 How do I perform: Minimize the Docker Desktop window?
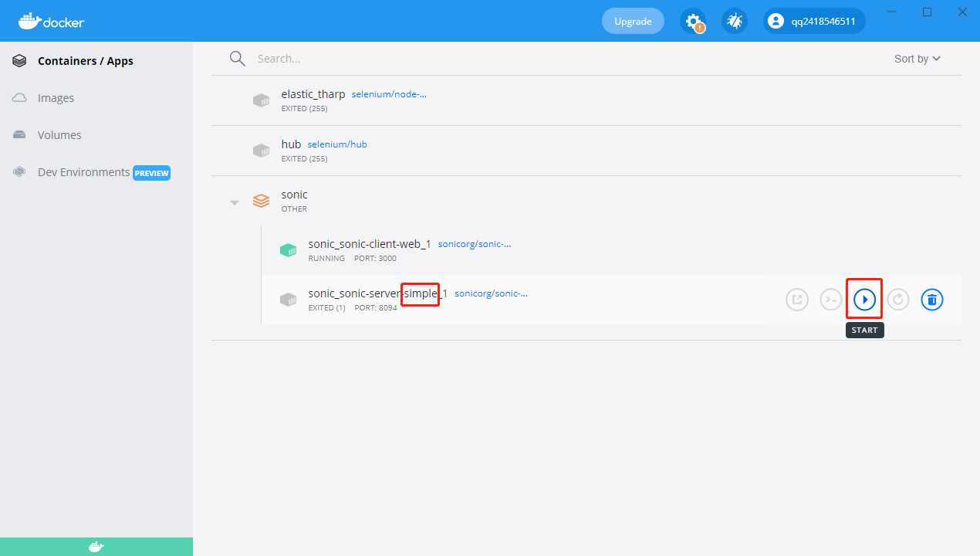tap(892, 12)
